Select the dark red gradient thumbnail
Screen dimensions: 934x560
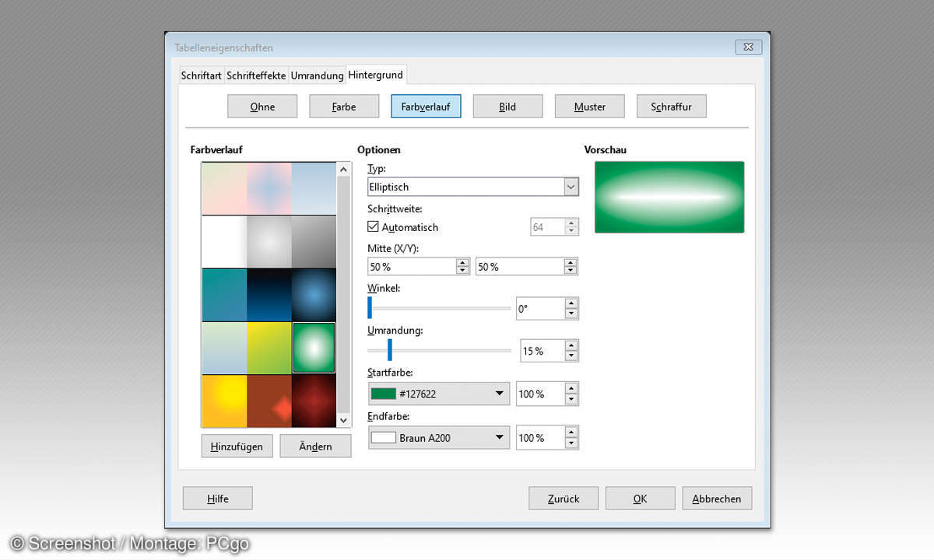(314, 401)
